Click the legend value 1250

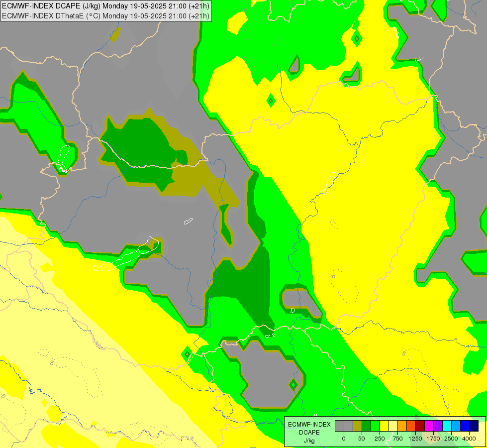click(x=415, y=439)
